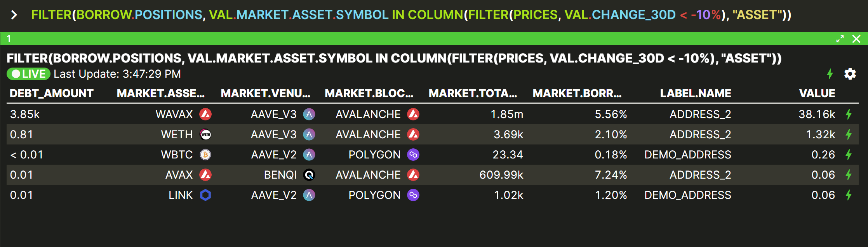
Task: Click the green lightning icon beside settings
Action: coord(830,74)
